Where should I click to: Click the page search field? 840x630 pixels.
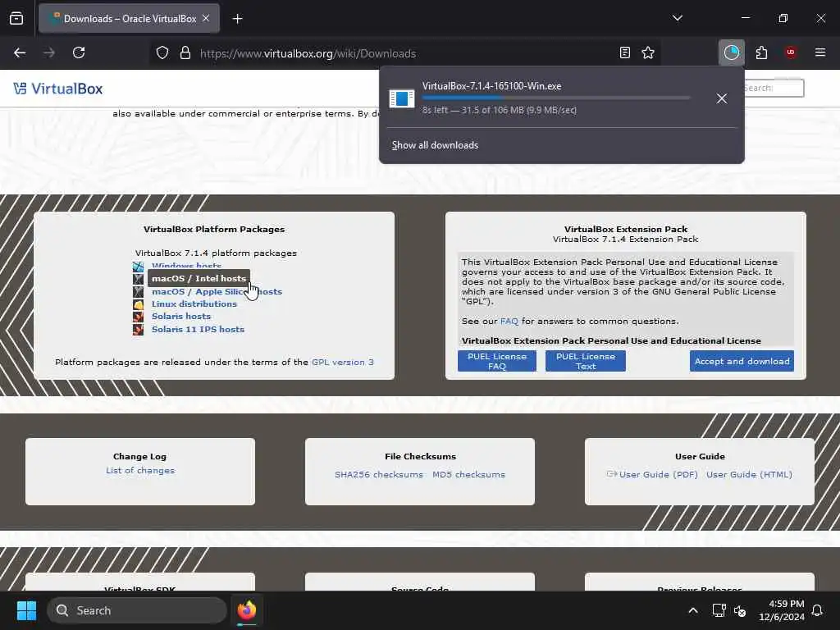click(774, 88)
